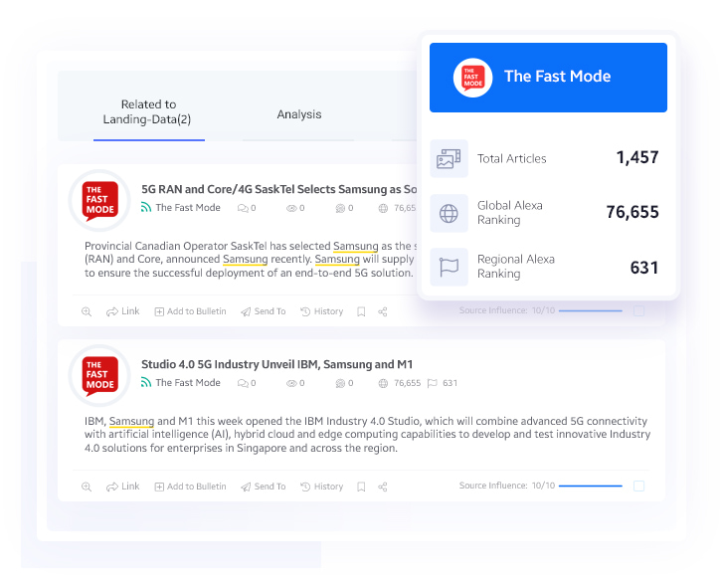Click the Source Influence bar on Studio 4.0 article
Image resolution: width=722 pixels, height=588 pixels.
pyautogui.click(x=591, y=486)
